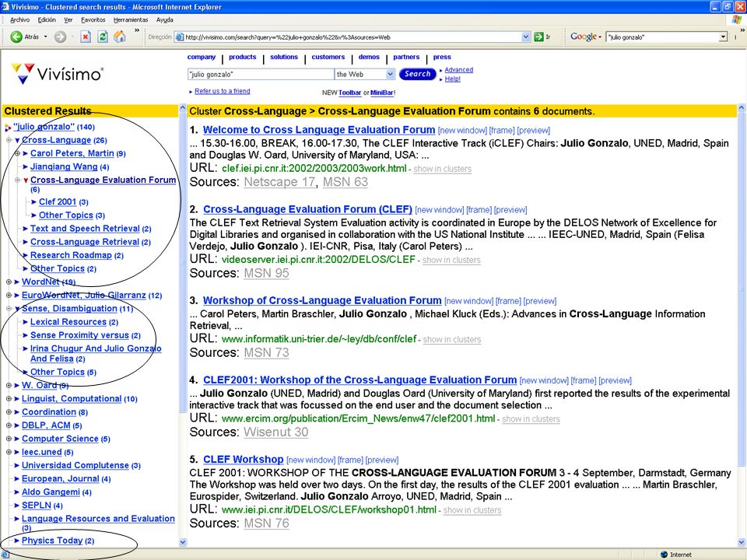The width and height of the screenshot is (747, 560).
Task: Open the Favoritos menu
Action: 93,20
